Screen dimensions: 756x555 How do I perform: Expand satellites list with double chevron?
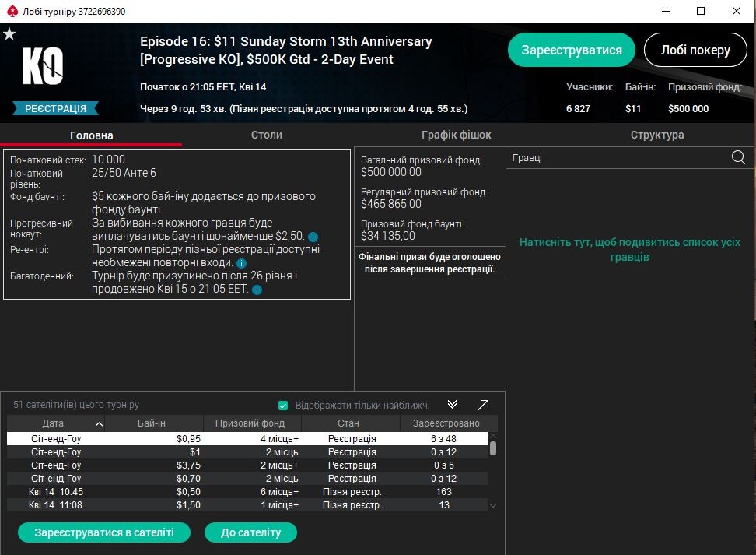pyautogui.click(x=452, y=405)
